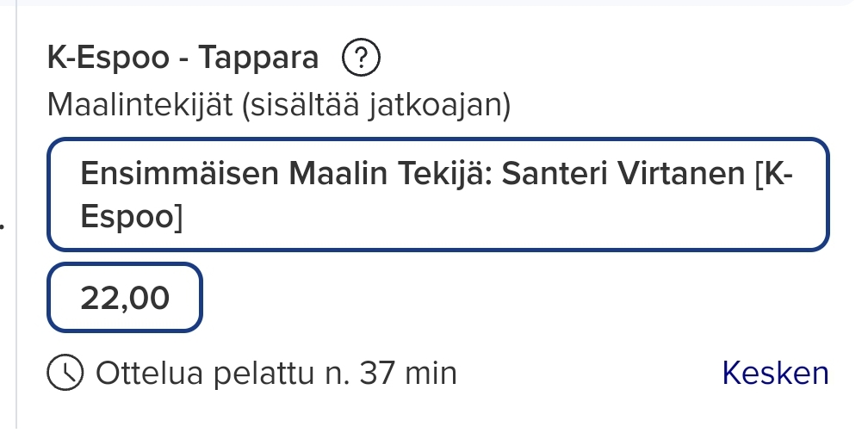The height and width of the screenshot is (439, 868).
Task: Click the odds value 22,00
Action: coord(125,299)
